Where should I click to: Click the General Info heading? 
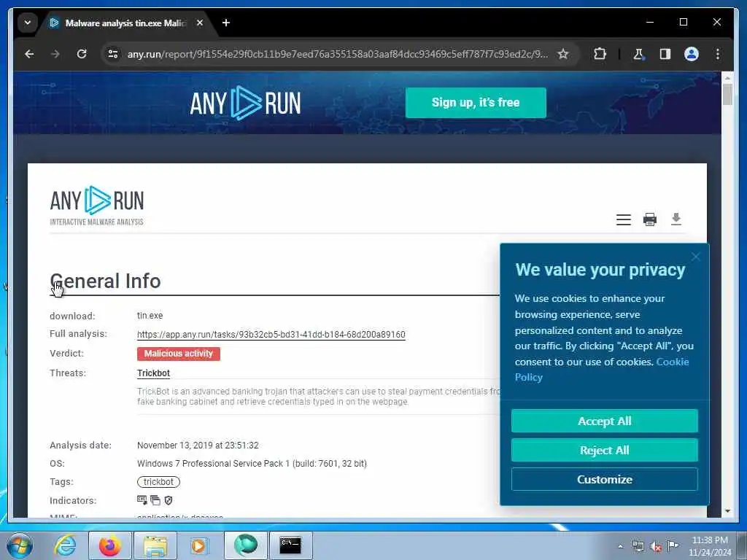click(105, 281)
